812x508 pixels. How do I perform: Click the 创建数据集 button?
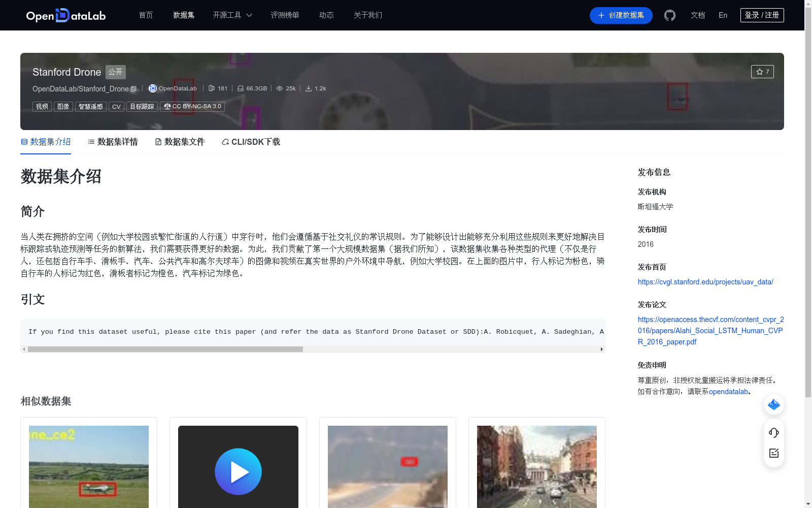621,15
